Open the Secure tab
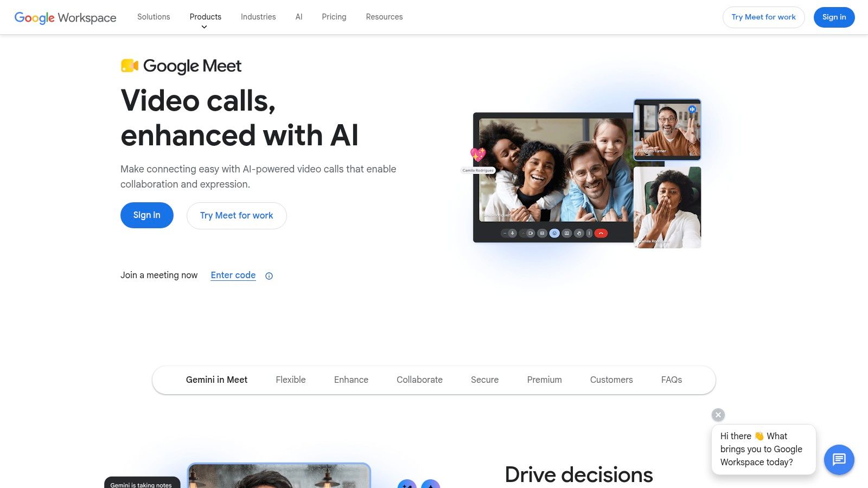Image resolution: width=868 pixels, height=488 pixels. point(485,380)
